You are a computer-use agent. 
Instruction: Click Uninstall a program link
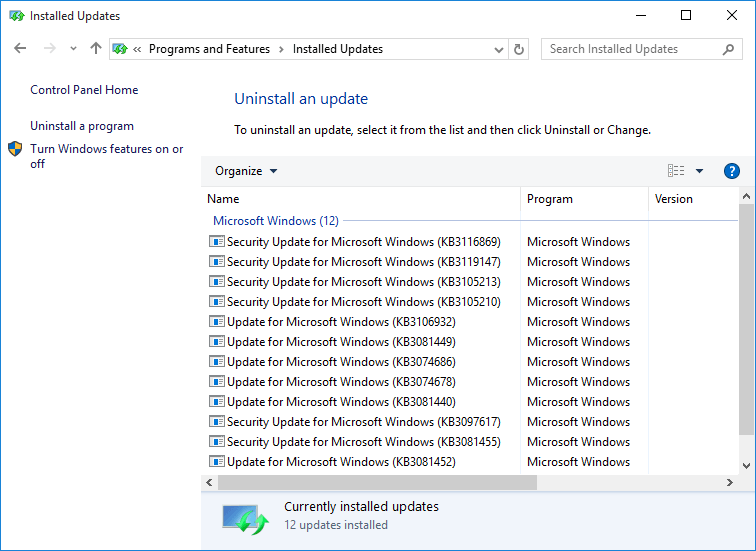pos(82,126)
